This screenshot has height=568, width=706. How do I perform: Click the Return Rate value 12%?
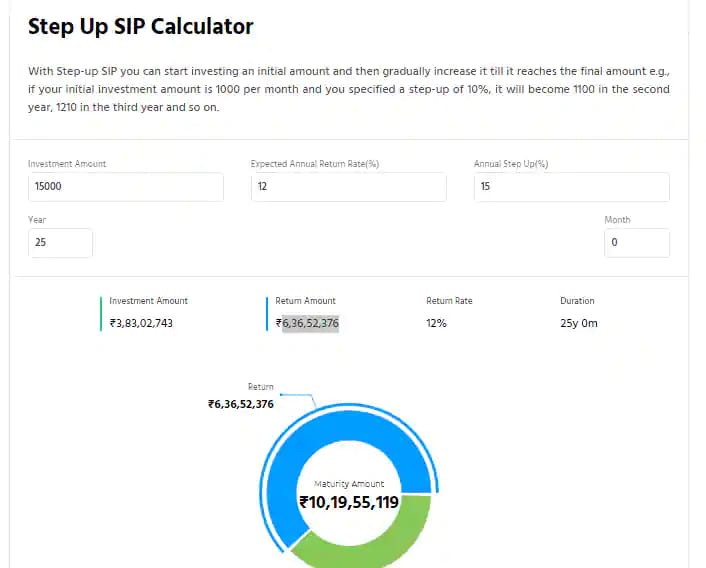tap(436, 323)
